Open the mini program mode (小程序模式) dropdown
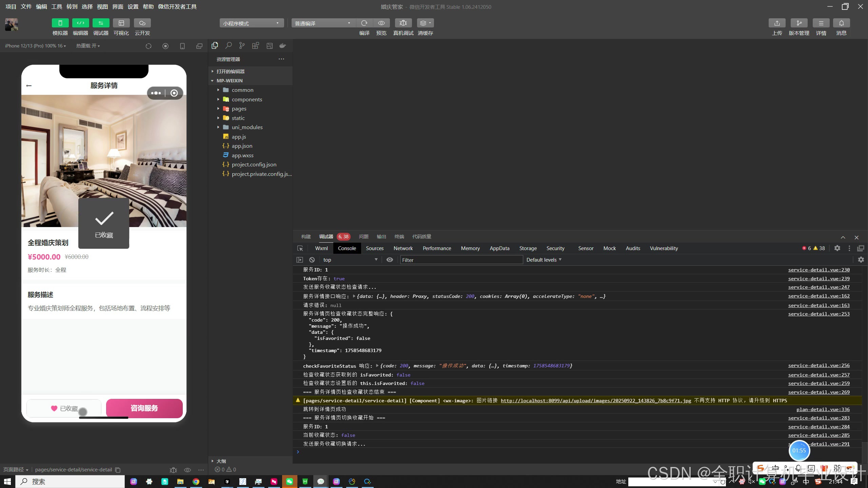Image resolution: width=868 pixels, height=488 pixels. tap(251, 23)
